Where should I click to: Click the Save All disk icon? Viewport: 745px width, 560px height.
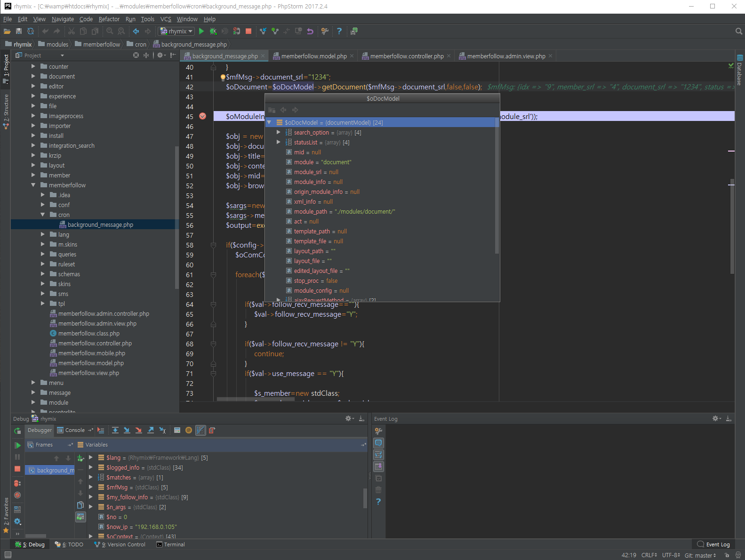coord(19,31)
